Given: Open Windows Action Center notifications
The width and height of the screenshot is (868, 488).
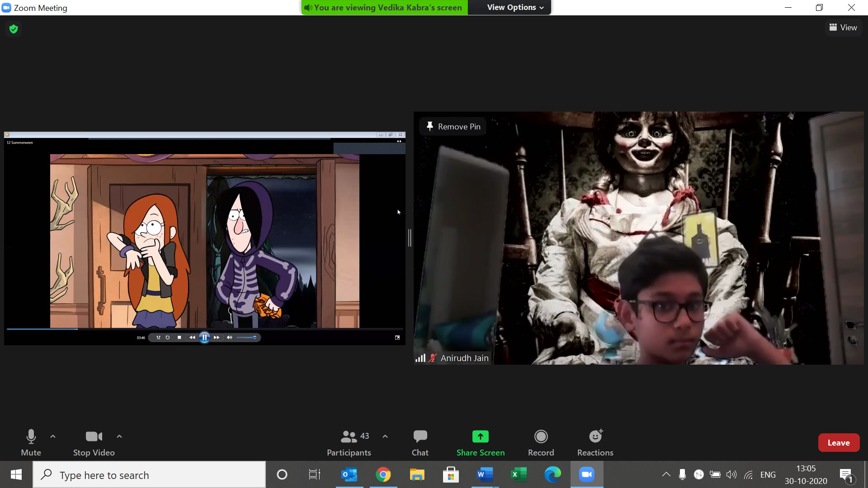Looking at the screenshot, I should [x=846, y=475].
